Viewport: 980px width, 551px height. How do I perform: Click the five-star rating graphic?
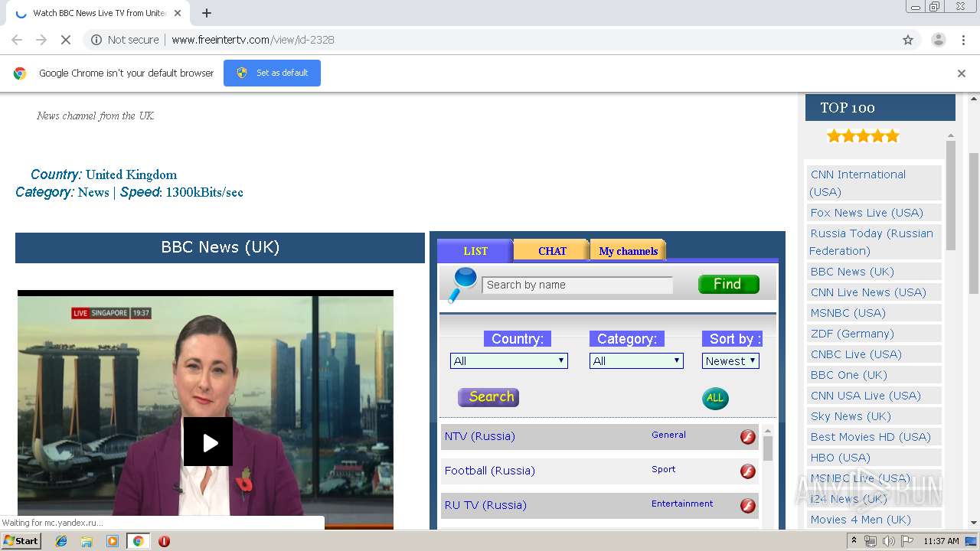tap(863, 136)
